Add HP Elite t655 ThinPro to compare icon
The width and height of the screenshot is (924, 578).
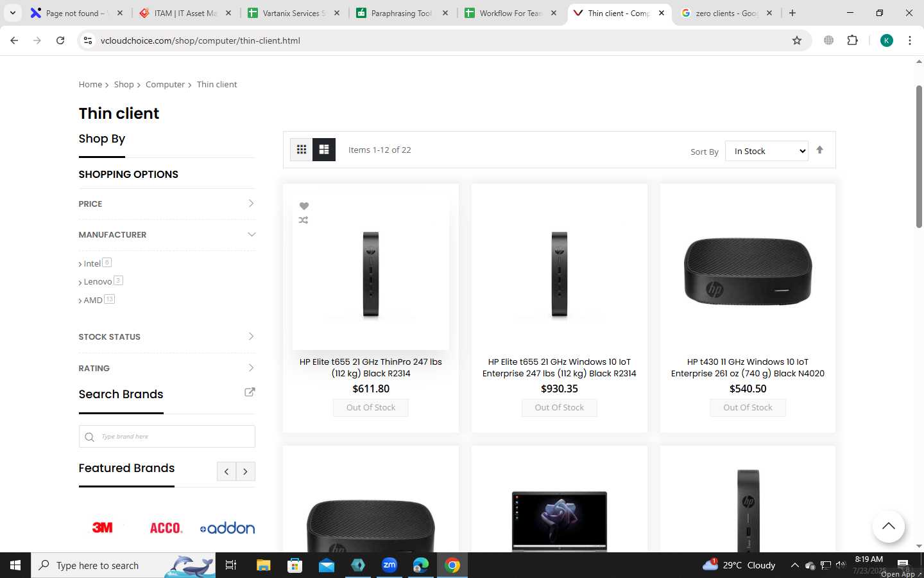(304, 220)
